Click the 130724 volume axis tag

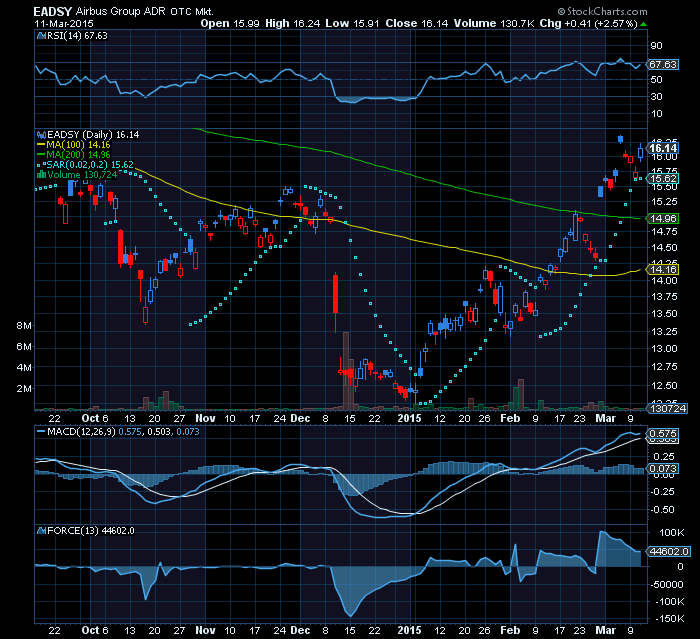point(667,408)
